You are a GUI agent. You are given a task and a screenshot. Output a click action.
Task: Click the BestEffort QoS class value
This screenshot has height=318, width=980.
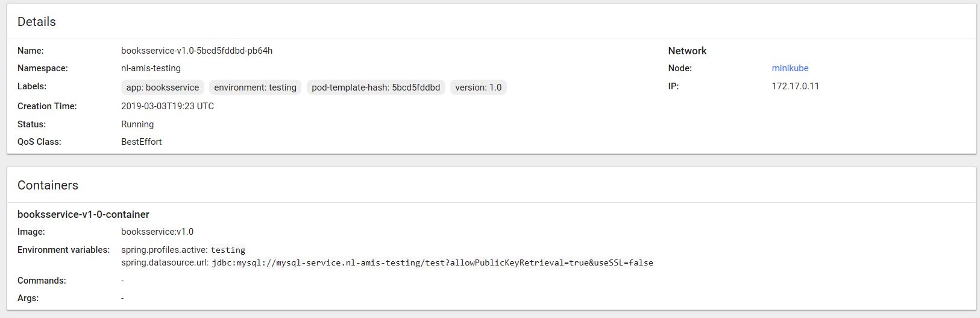pyautogui.click(x=142, y=142)
